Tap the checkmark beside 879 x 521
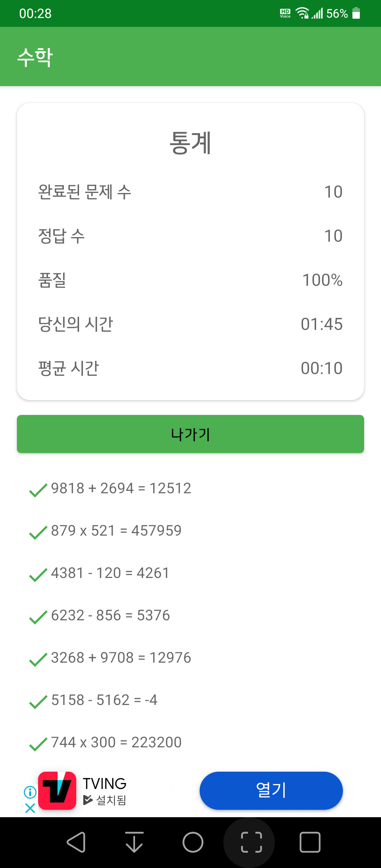 point(38,532)
